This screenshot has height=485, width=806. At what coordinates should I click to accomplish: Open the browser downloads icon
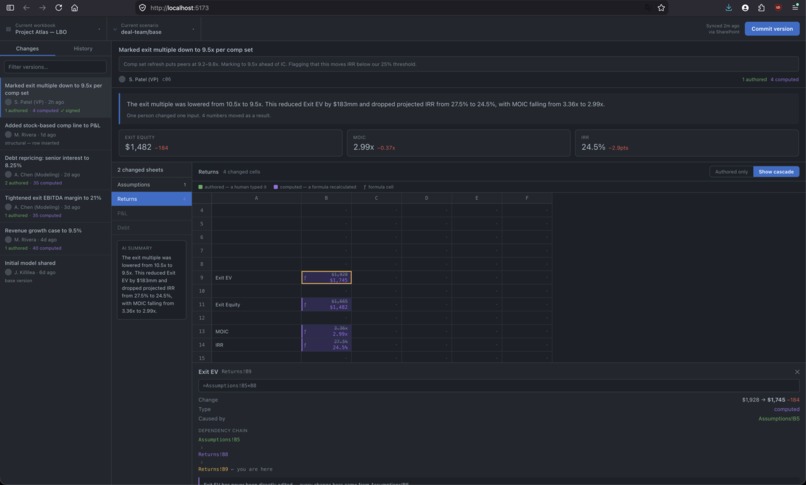click(x=728, y=8)
